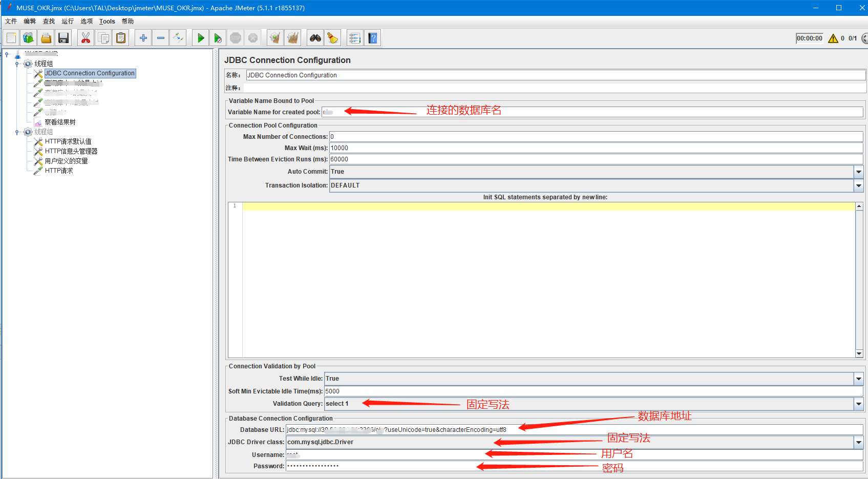Click the Shutdown icon in toolbar

(x=253, y=38)
